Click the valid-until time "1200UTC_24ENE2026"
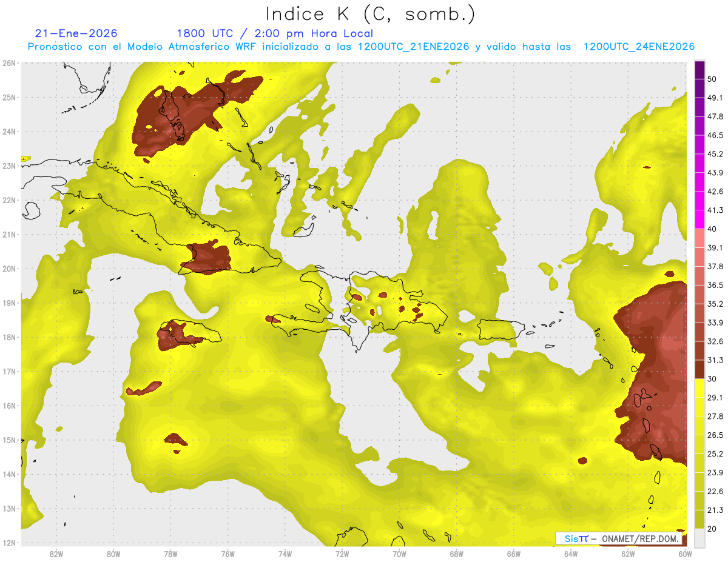 (638, 47)
